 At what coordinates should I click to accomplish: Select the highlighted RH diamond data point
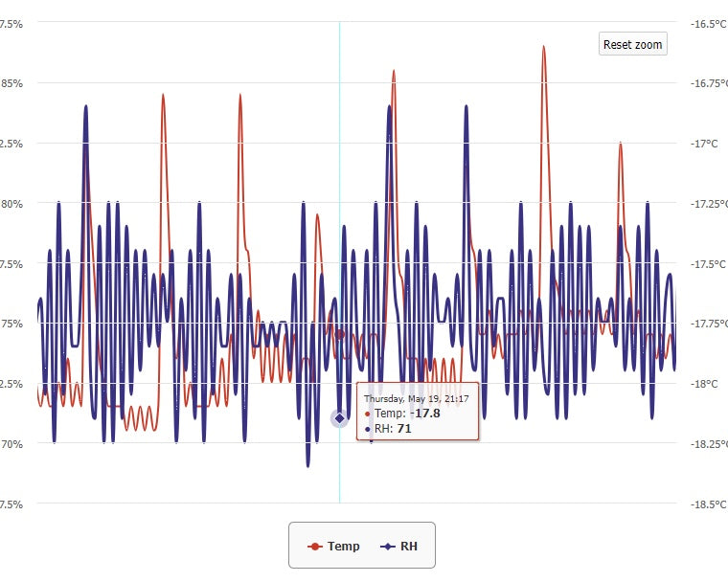(339, 418)
